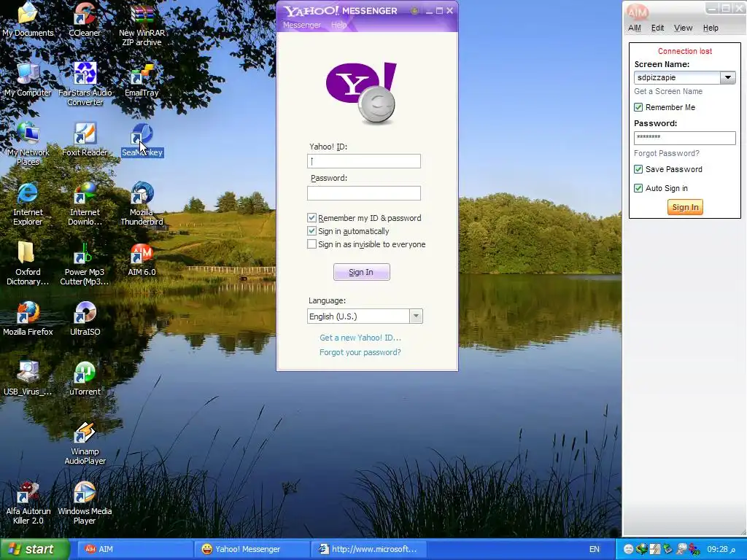
Task: Click AIM Get a Screen Name link
Action: click(668, 91)
